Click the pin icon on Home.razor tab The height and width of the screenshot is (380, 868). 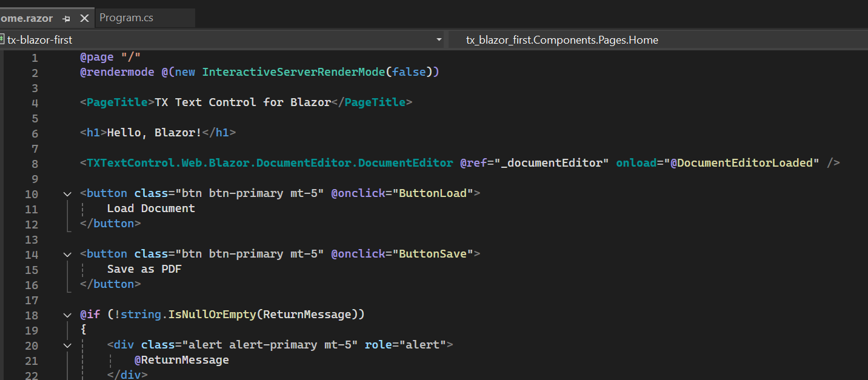[x=67, y=18]
